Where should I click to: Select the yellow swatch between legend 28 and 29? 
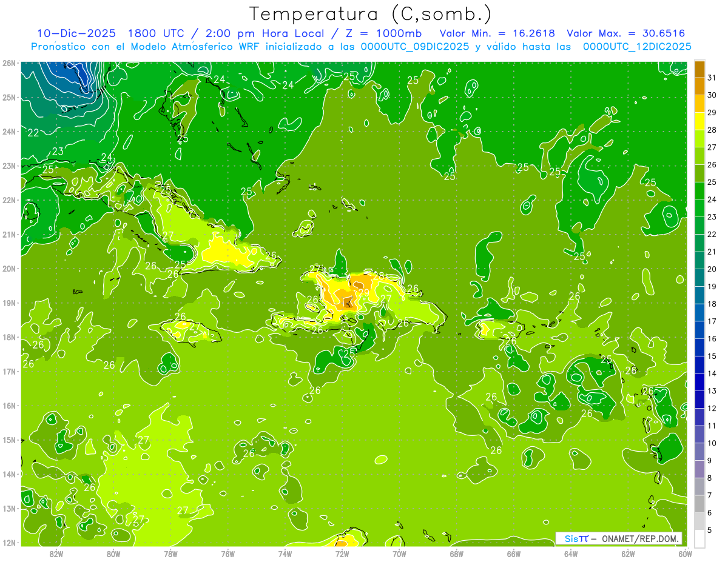699,121
